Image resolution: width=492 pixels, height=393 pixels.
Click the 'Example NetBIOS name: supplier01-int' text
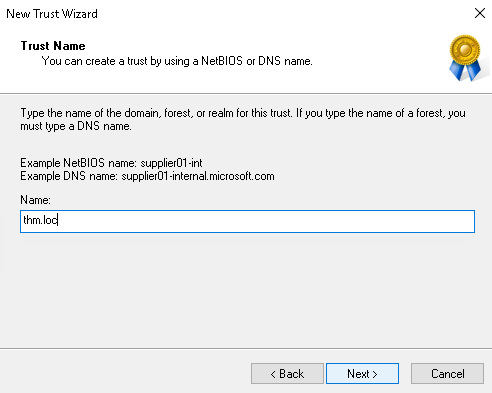pos(111,163)
